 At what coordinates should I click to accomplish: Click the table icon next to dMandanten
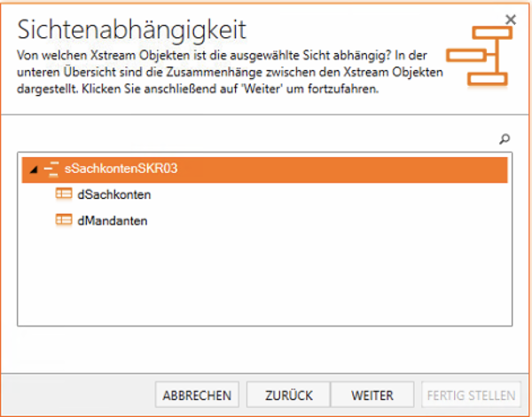tap(63, 219)
